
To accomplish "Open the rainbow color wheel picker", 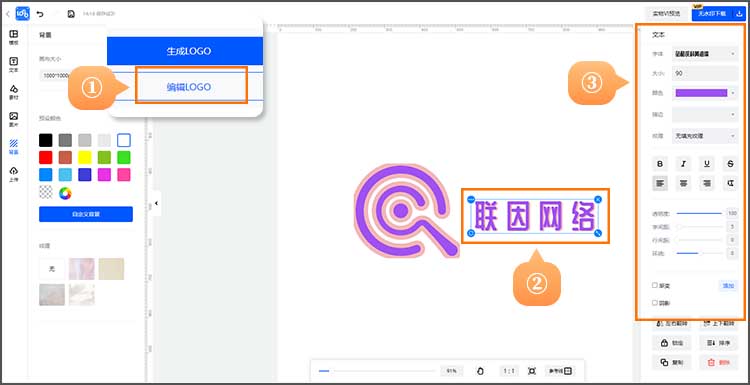I will pos(65,193).
